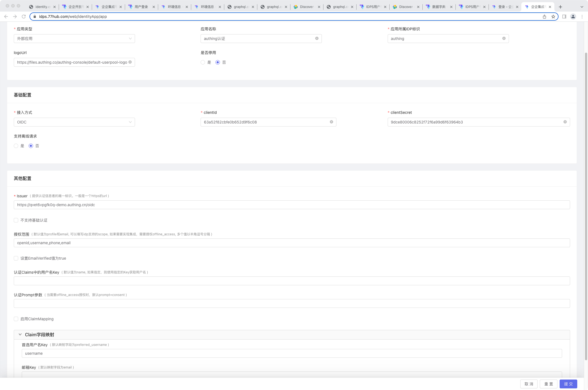Click the browser reload icon
588x390 pixels.
(24, 17)
